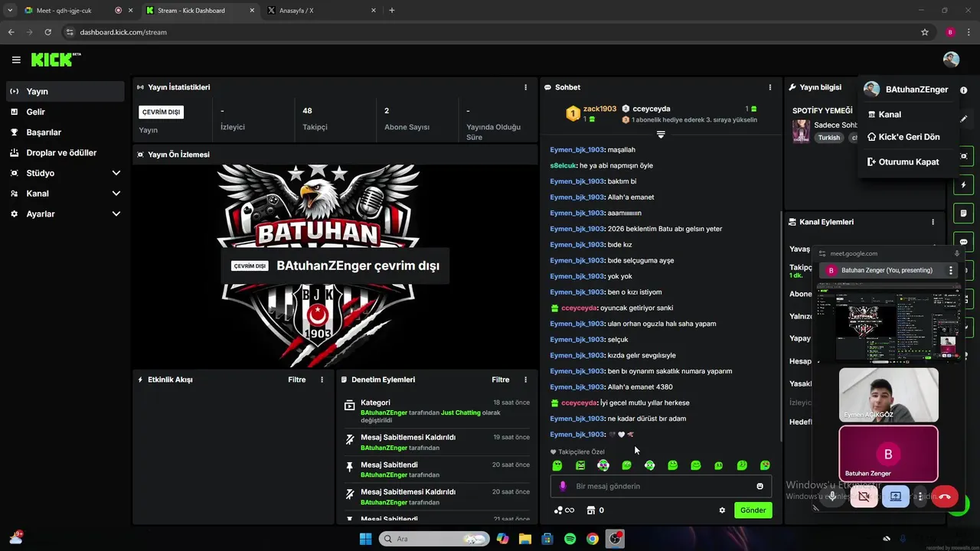The width and height of the screenshot is (980, 551).
Task: Toggle screen presenting in Meet popup
Action: click(896, 497)
